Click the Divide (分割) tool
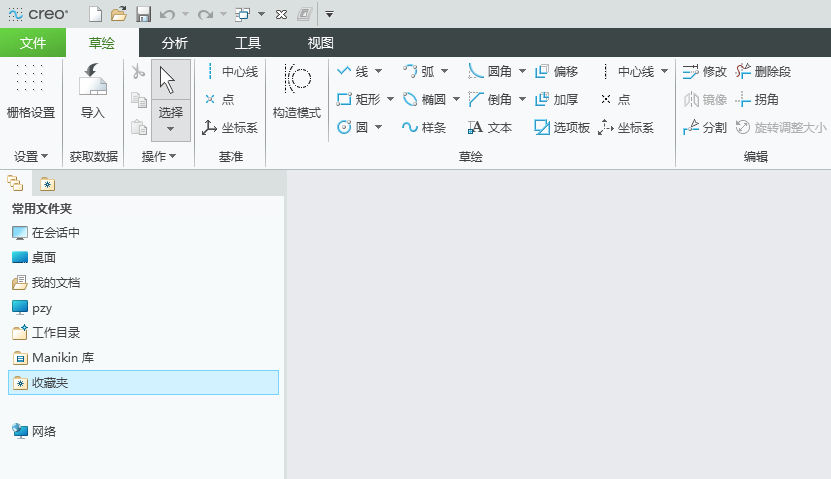 click(x=705, y=127)
